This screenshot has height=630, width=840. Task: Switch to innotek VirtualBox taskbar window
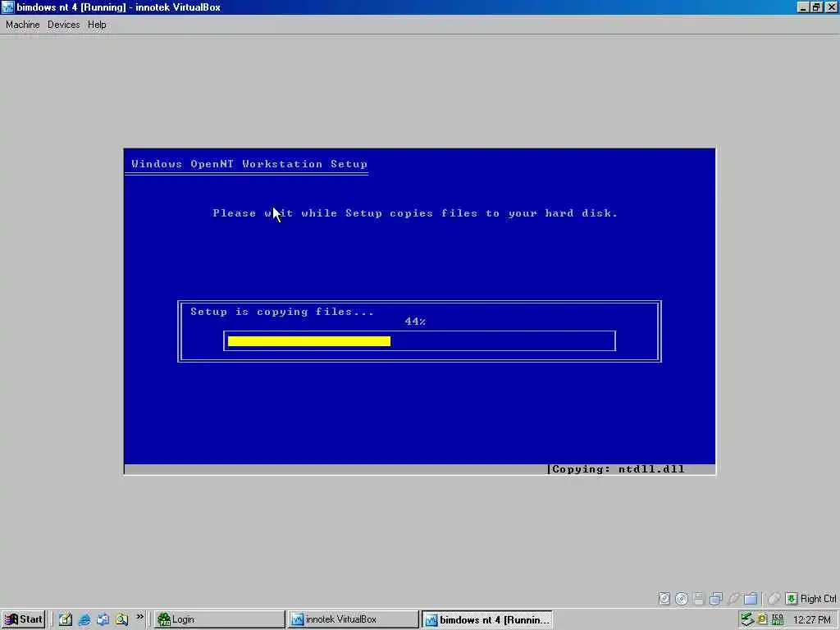pos(353,619)
